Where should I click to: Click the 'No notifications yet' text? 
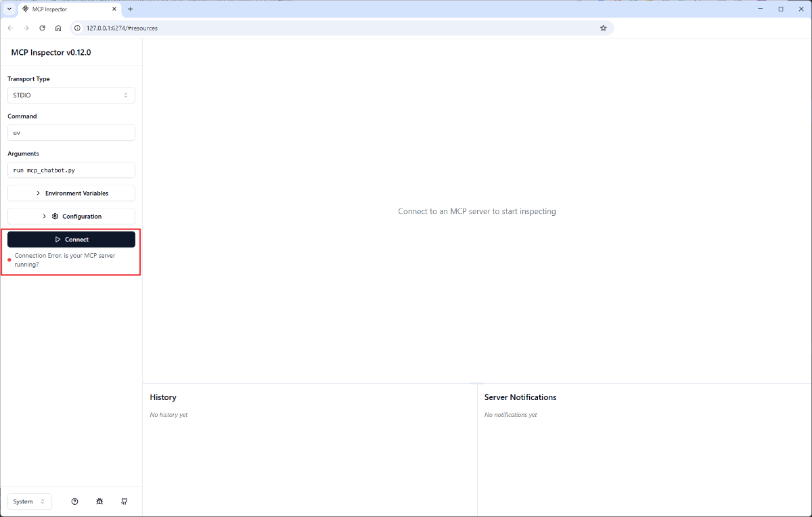point(511,415)
